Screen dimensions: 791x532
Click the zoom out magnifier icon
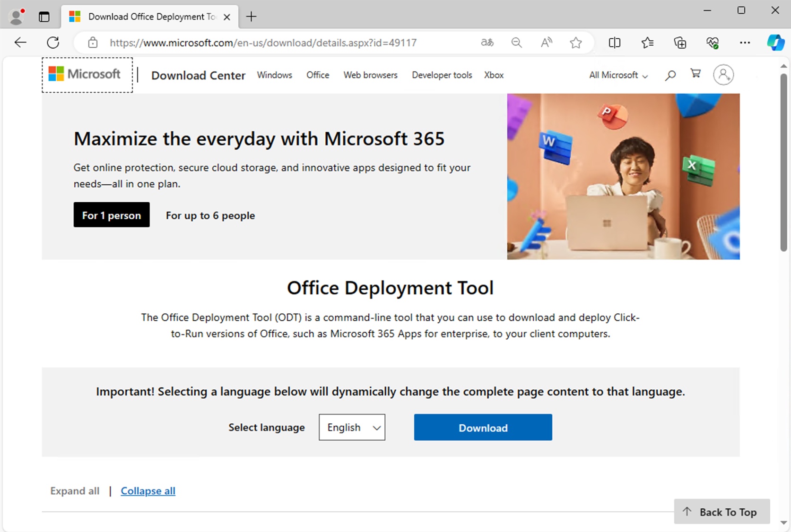[x=517, y=43]
